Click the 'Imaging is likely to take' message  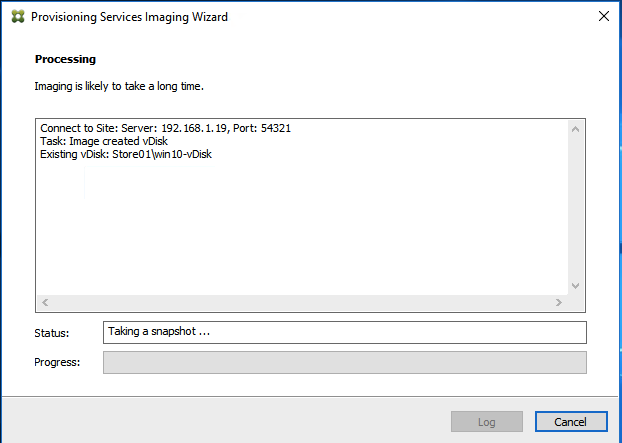119,86
